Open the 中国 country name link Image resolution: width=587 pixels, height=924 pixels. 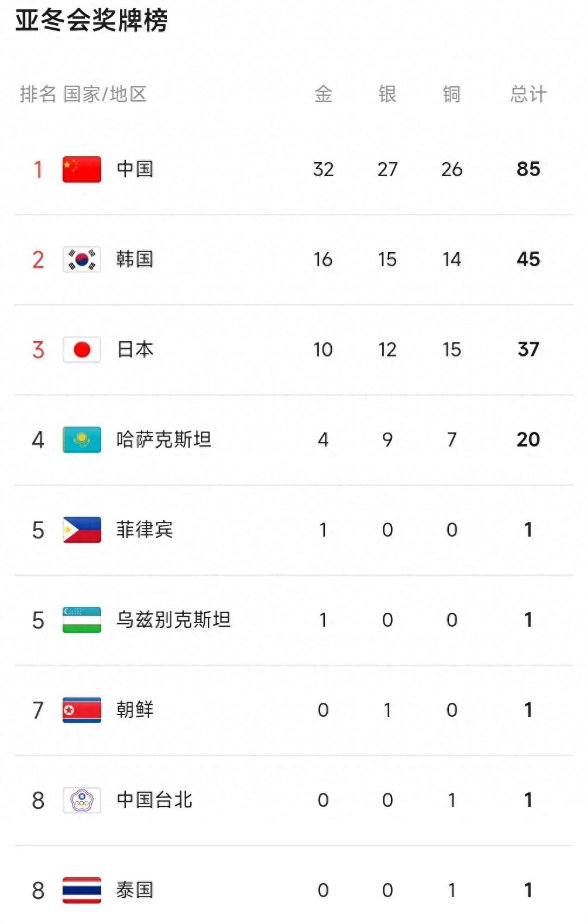click(135, 169)
